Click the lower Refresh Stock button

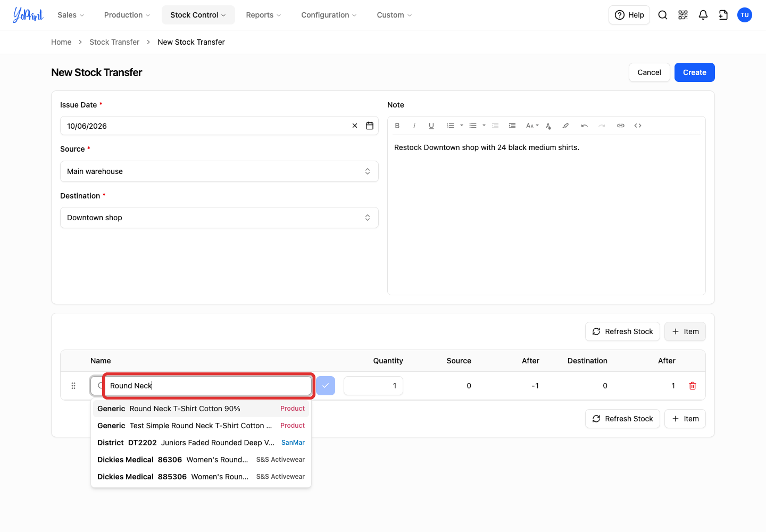click(x=622, y=419)
